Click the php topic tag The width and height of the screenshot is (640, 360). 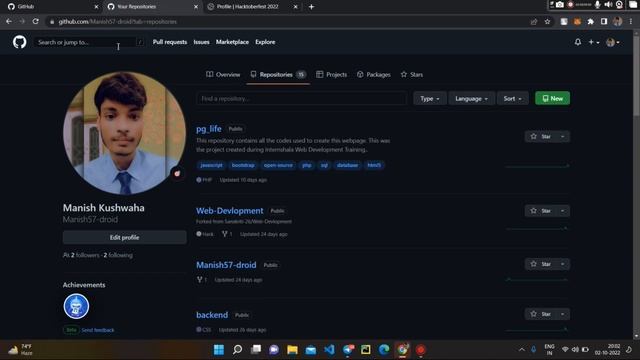coord(307,165)
